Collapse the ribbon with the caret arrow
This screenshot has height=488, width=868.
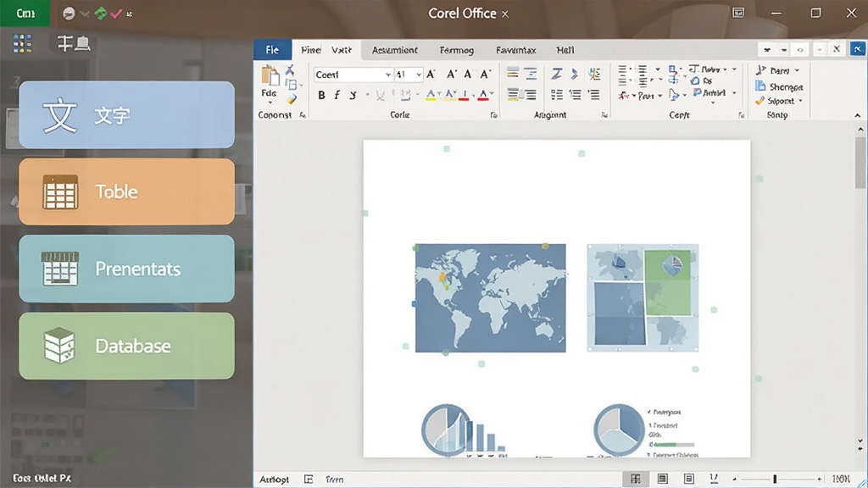[x=858, y=115]
